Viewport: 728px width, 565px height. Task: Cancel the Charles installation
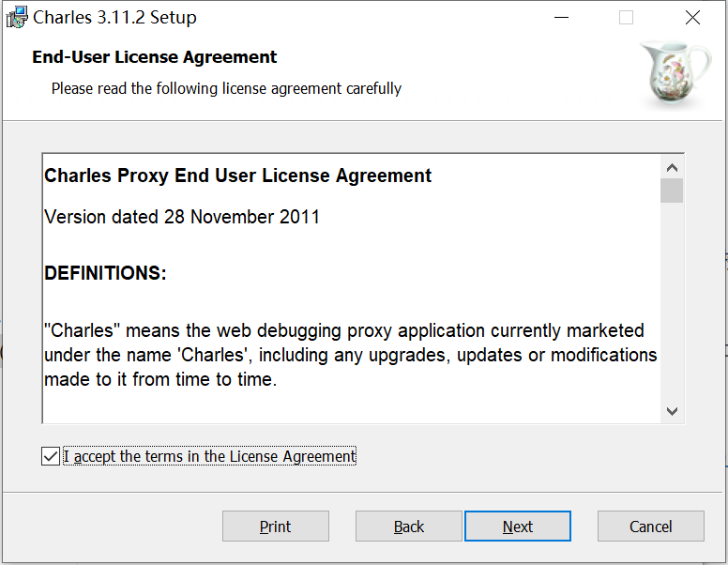coord(651,527)
